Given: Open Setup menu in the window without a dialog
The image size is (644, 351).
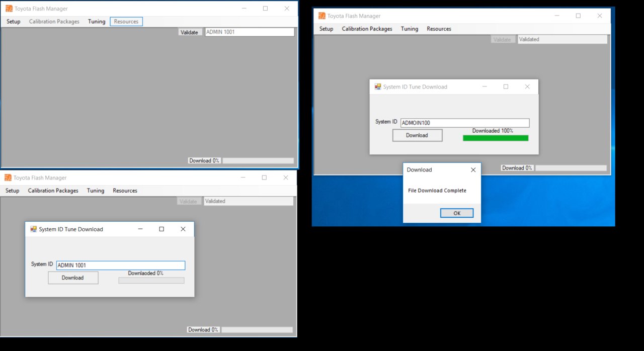Looking at the screenshot, I should pos(14,22).
